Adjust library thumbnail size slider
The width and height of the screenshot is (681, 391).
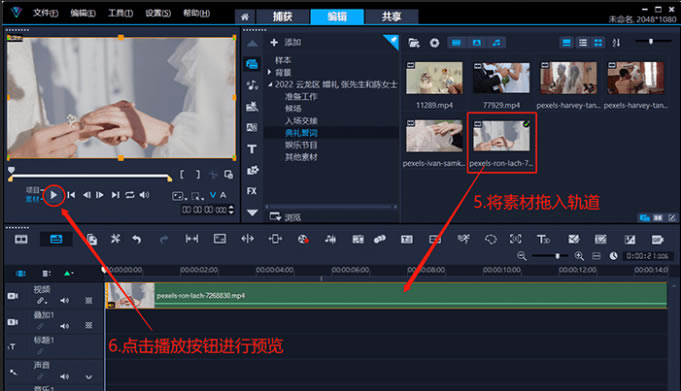point(651,42)
